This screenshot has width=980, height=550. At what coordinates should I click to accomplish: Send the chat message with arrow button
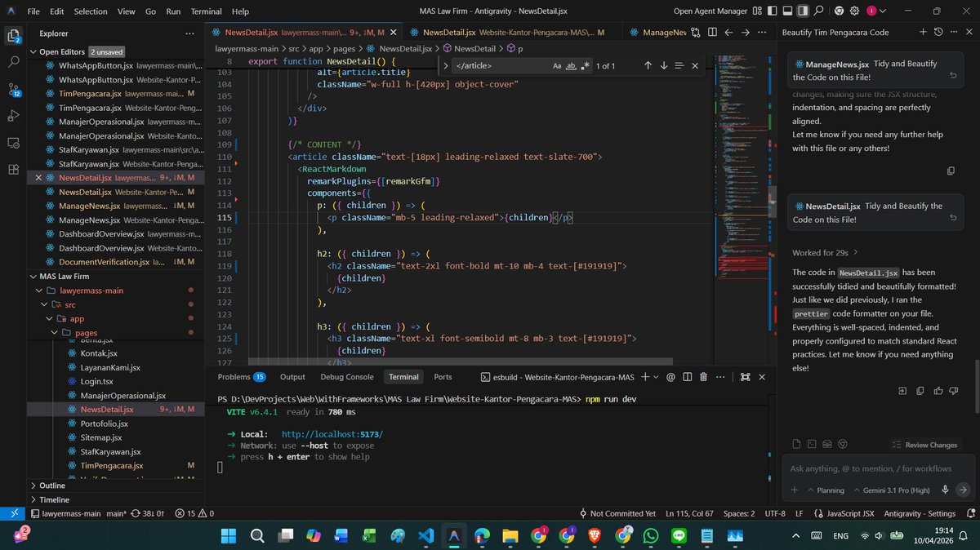coord(963,490)
